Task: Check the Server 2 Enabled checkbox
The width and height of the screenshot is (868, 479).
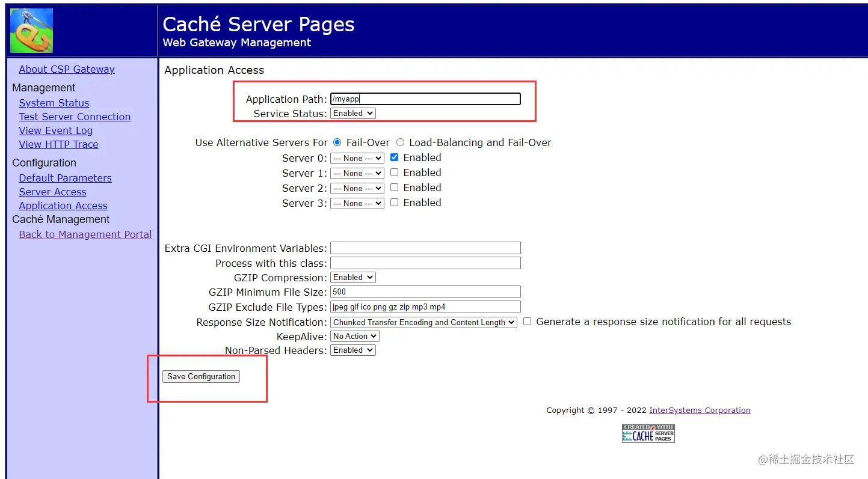Action: click(x=394, y=188)
